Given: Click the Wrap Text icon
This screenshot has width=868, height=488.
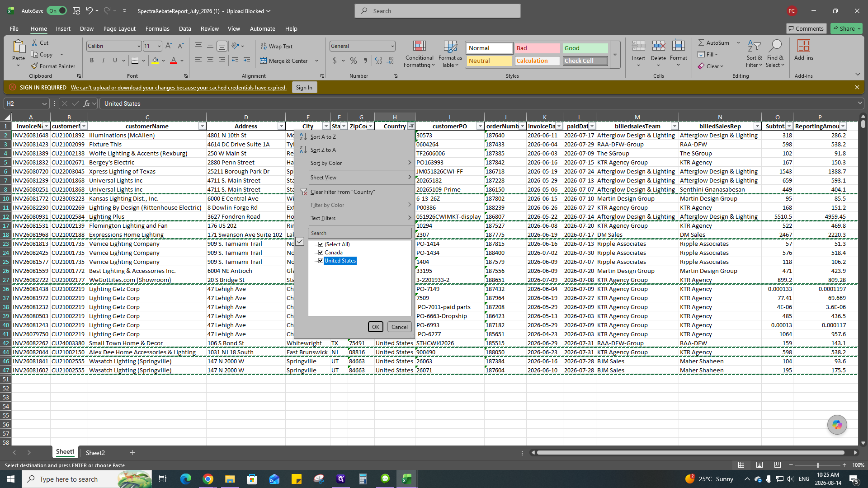Looking at the screenshot, I should click(x=264, y=46).
